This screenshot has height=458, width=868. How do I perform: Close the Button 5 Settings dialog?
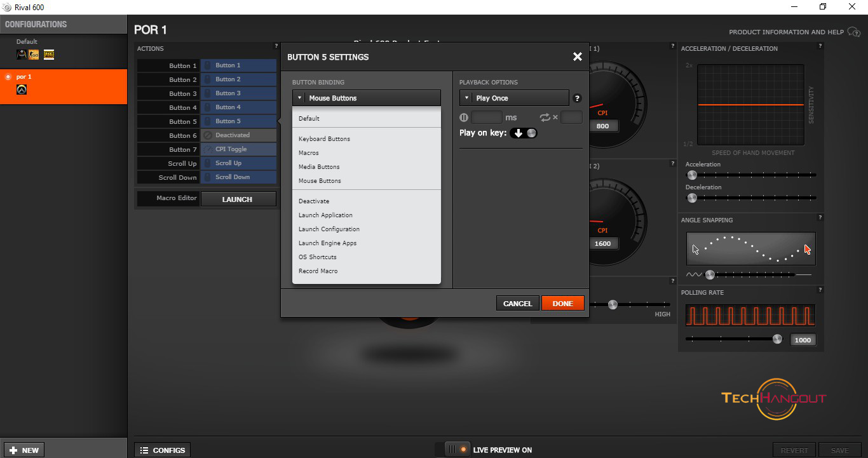click(577, 57)
